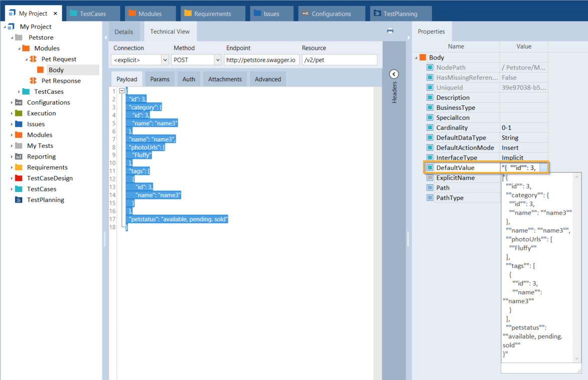Click the Resource field with /v2/pet
588x380 pixels.
coord(339,60)
